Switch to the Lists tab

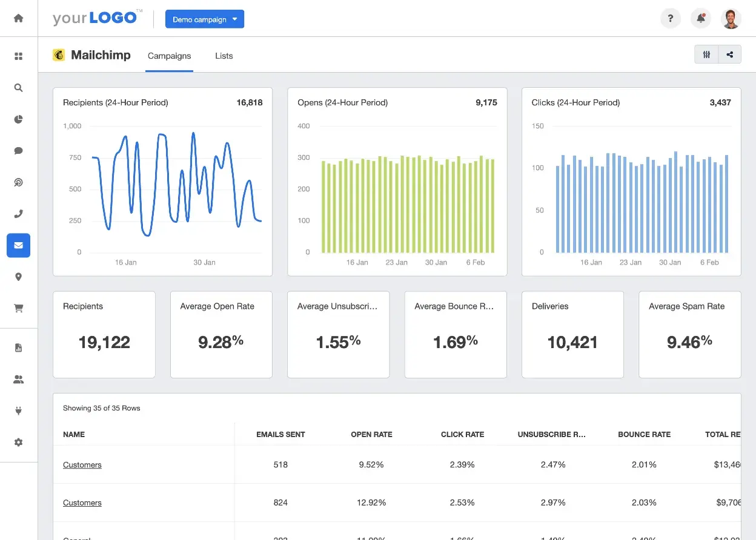pyautogui.click(x=224, y=56)
